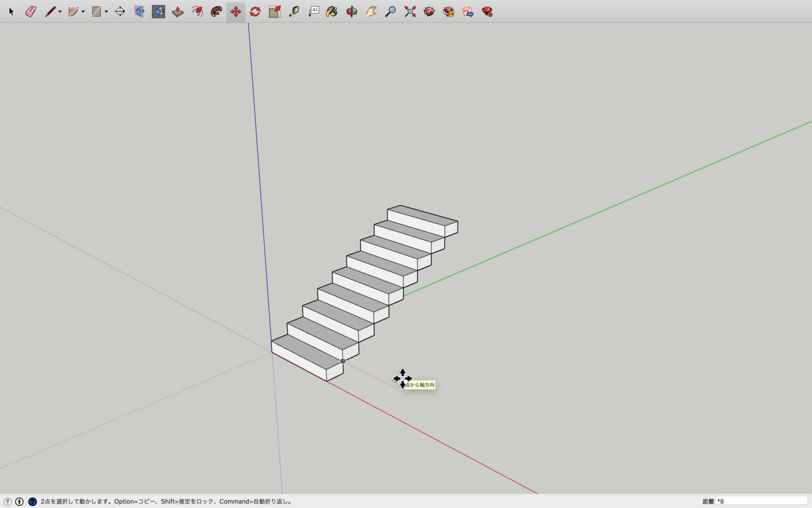
Task: Activate the Push/Pull tool
Action: [178, 12]
